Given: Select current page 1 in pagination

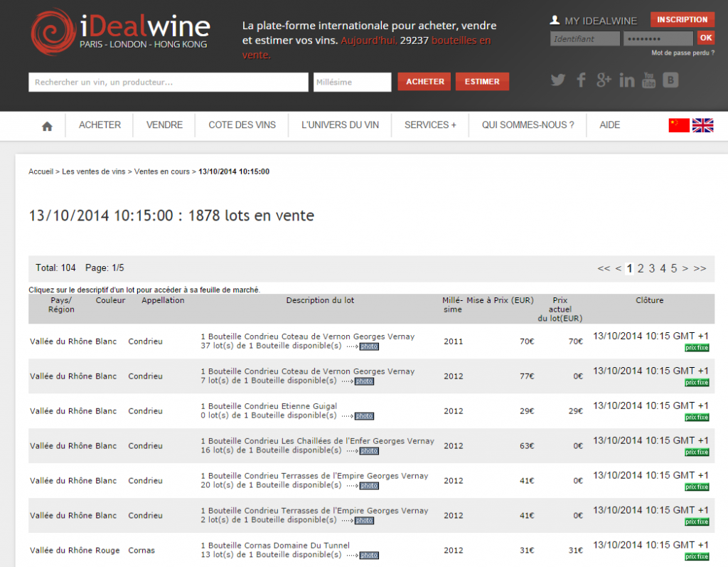Looking at the screenshot, I should pyautogui.click(x=629, y=269).
